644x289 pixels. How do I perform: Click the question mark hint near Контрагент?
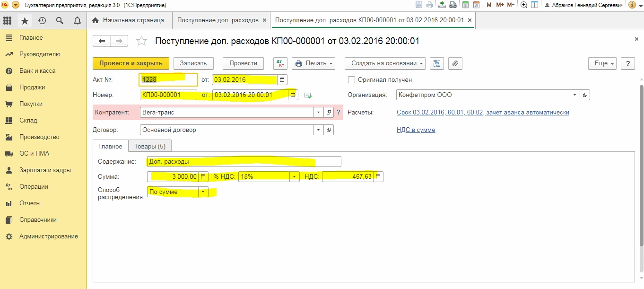point(339,113)
